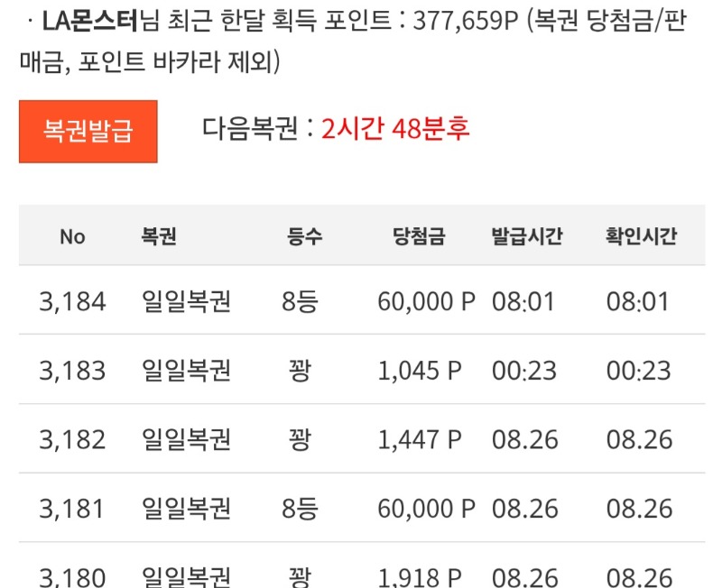
Task: Select the 377,659P point total
Action: pos(466,21)
